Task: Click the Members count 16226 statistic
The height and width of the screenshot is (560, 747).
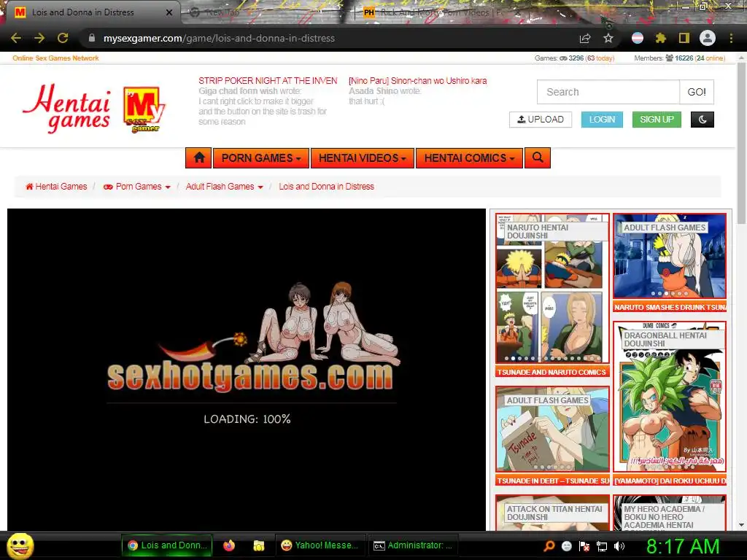Action: [x=679, y=58]
